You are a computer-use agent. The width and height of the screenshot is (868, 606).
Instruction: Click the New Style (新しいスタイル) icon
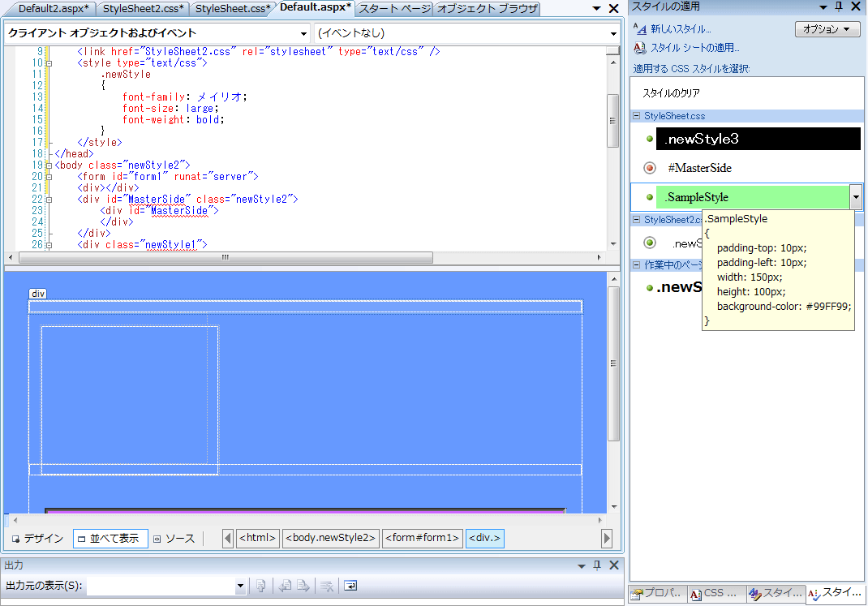[x=639, y=28]
